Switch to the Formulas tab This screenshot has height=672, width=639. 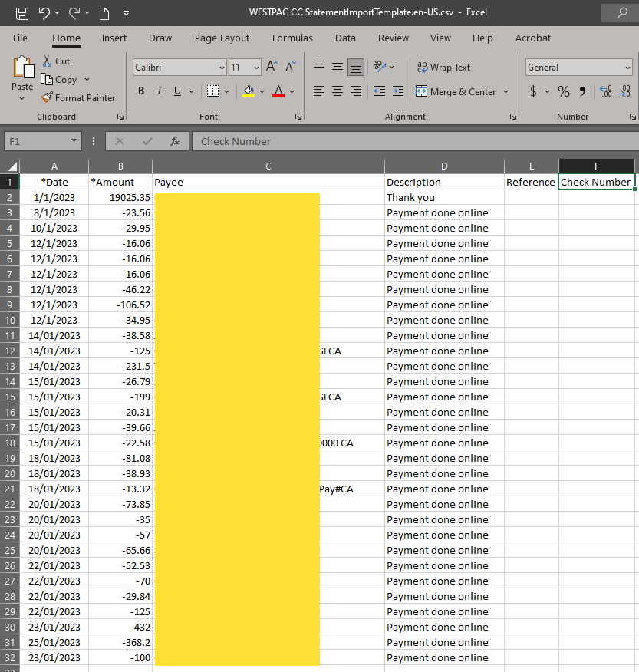292,38
